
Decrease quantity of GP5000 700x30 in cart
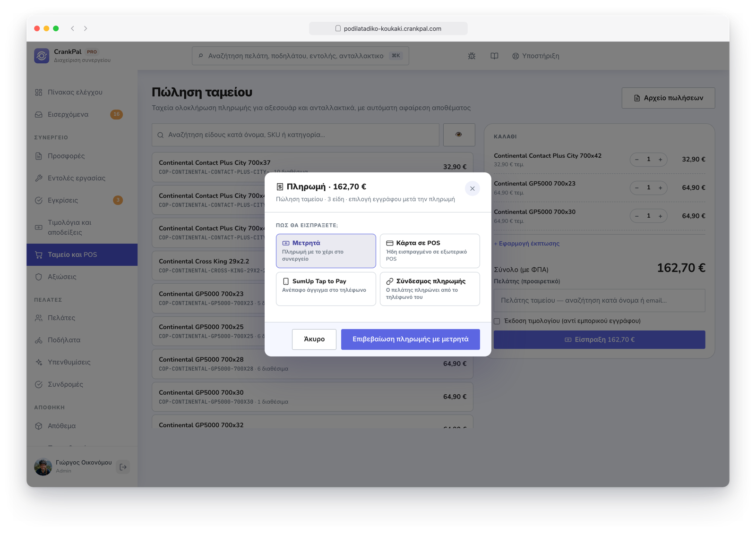point(637,216)
